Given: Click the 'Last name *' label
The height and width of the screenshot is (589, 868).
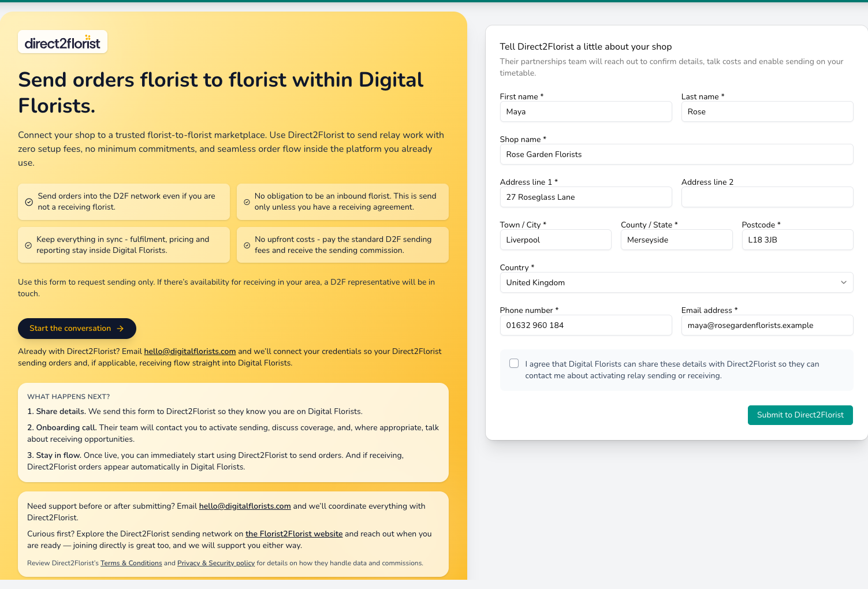Looking at the screenshot, I should 703,96.
